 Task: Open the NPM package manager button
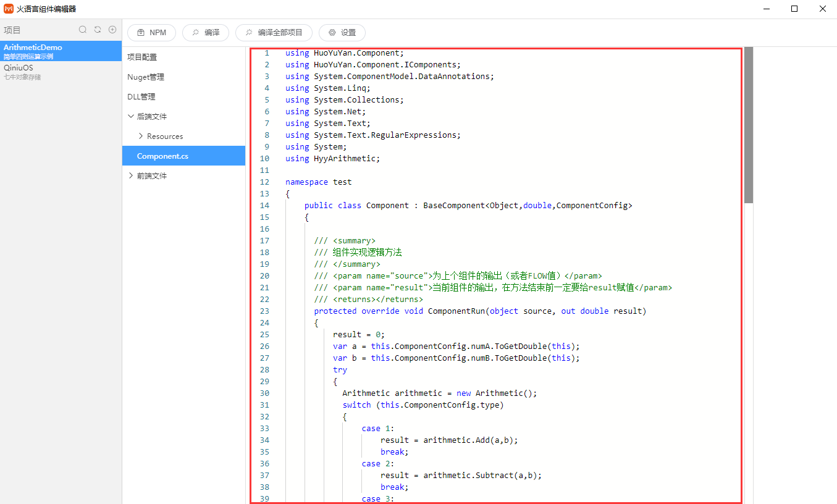[151, 33]
